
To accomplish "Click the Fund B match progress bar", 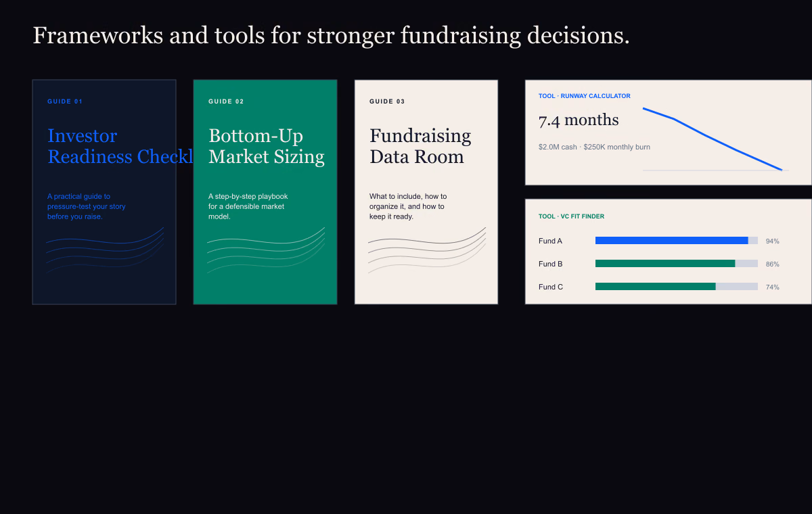I will (x=677, y=264).
